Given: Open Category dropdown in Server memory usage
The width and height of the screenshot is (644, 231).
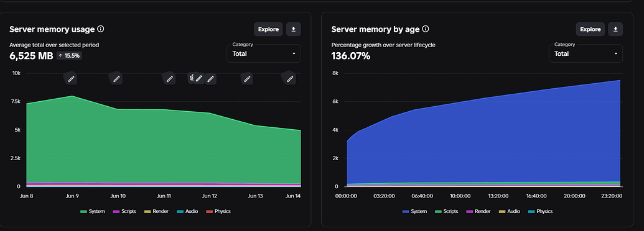Looking at the screenshot, I should tap(264, 53).
